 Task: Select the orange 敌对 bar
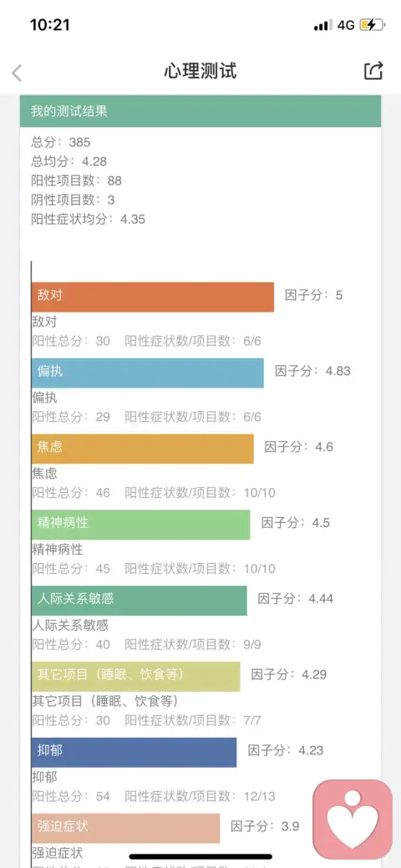(153, 297)
